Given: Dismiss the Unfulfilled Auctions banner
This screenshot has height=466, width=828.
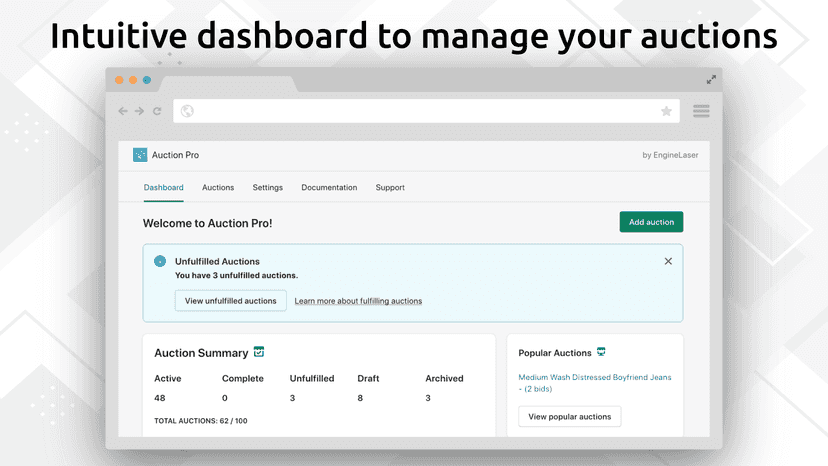Looking at the screenshot, I should [x=668, y=261].
